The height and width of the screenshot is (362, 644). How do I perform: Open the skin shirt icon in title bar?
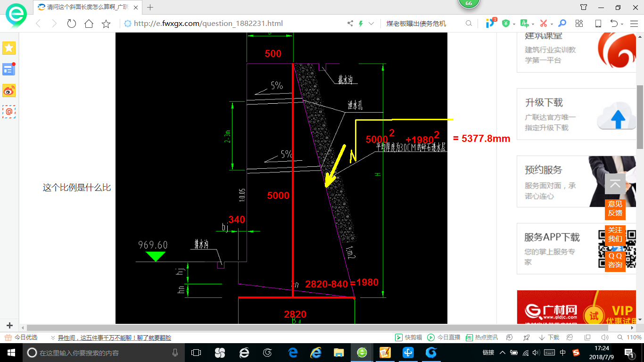pyautogui.click(x=584, y=7)
